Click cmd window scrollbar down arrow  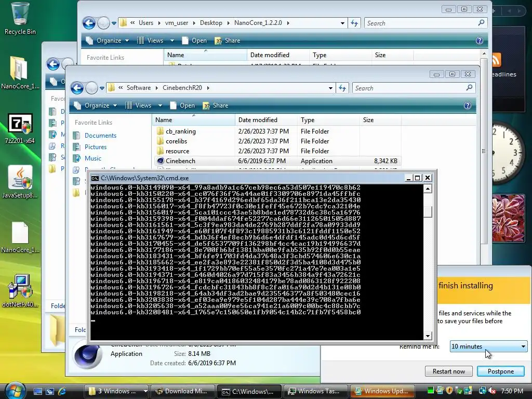428,336
